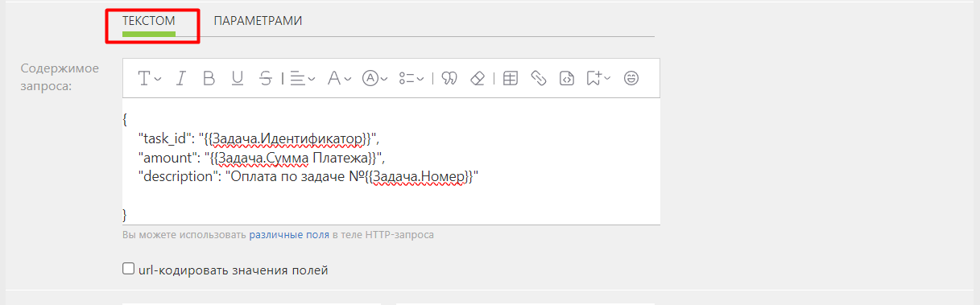Open the text alignment dropdown
The width and height of the screenshot is (980, 305).
click(303, 78)
